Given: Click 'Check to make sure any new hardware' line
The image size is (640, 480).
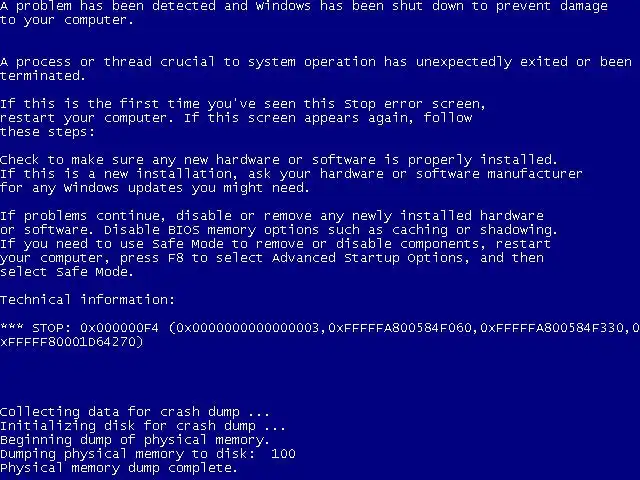Looking at the screenshot, I should point(140,160).
